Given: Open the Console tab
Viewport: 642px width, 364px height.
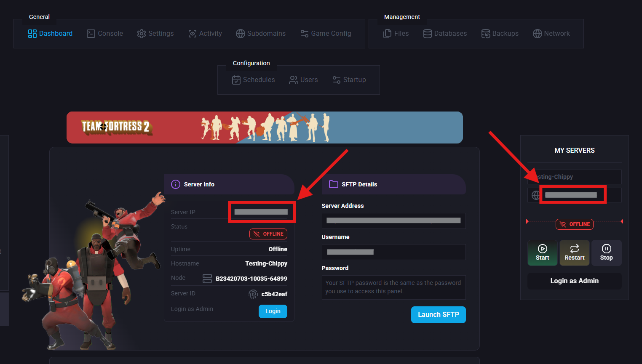Looking at the screenshot, I should tap(105, 34).
